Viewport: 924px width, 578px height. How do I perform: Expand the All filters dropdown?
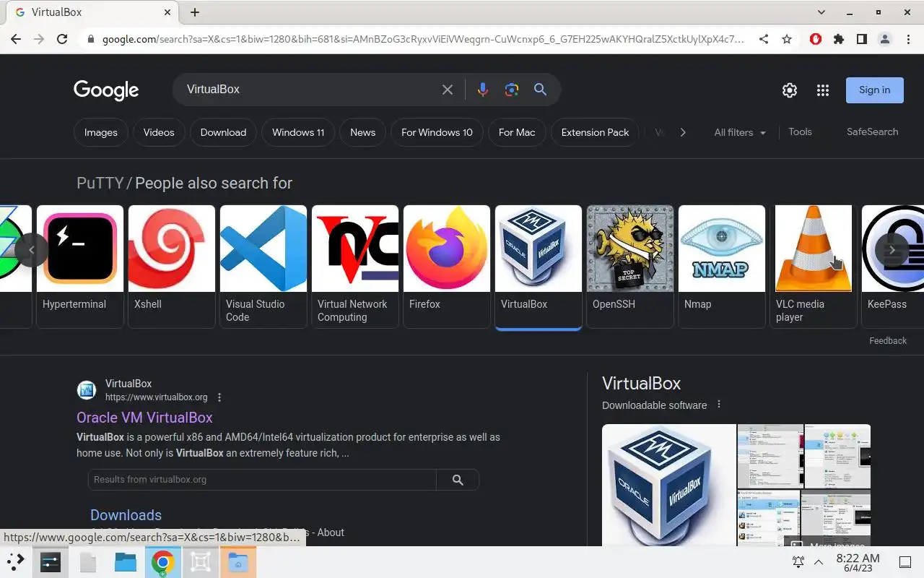coord(740,132)
